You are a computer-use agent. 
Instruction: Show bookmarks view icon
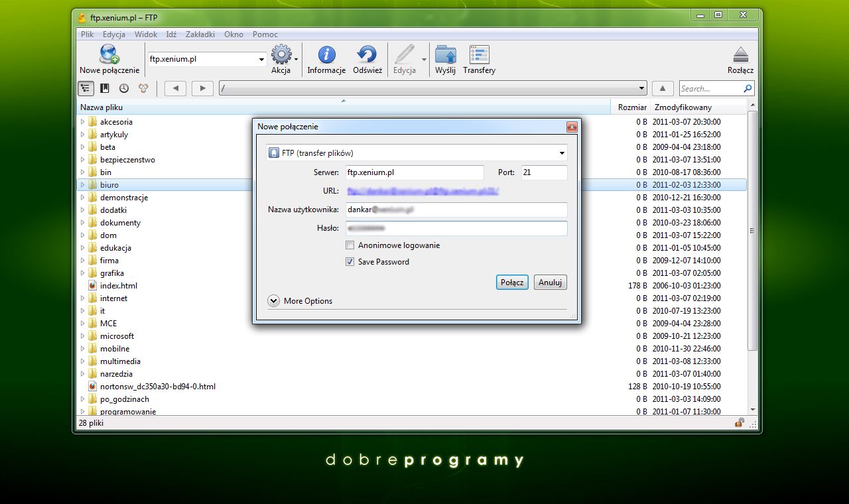click(105, 88)
